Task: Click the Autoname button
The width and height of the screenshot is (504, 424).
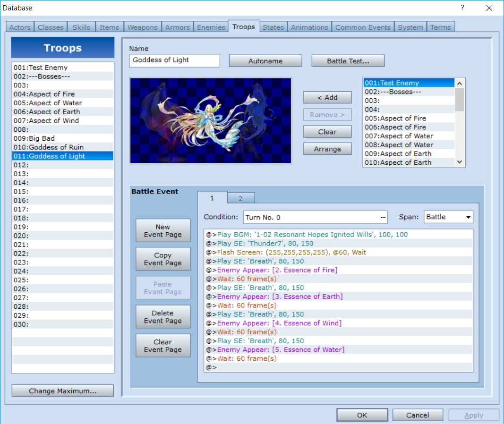Action: point(265,61)
